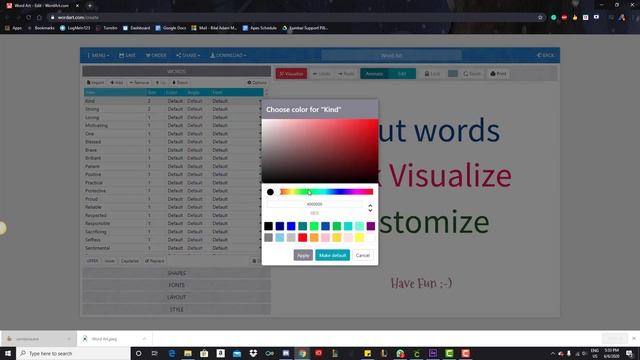Viewport: 640px width, 360px height.
Task: Click the current color black circle preview
Action: tap(270, 192)
